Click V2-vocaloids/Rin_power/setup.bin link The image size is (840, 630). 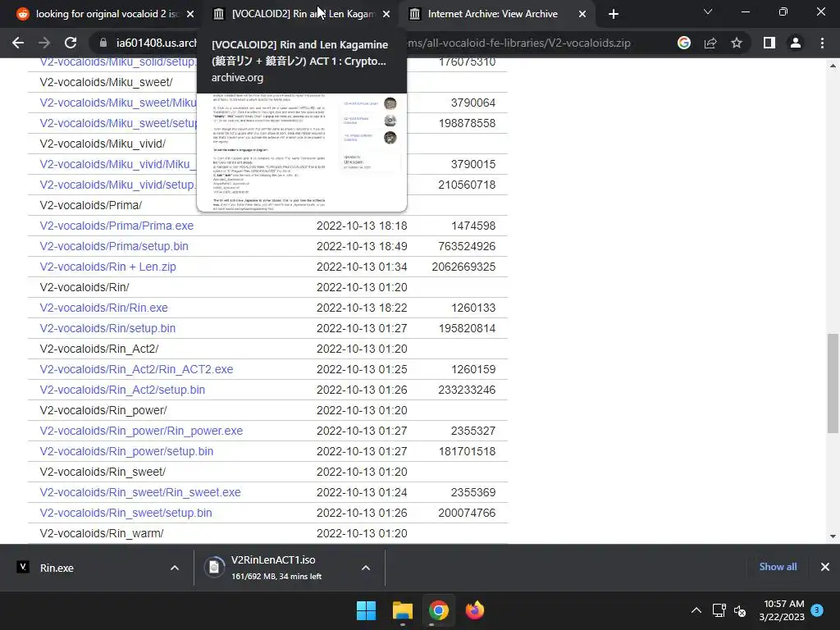(x=126, y=451)
